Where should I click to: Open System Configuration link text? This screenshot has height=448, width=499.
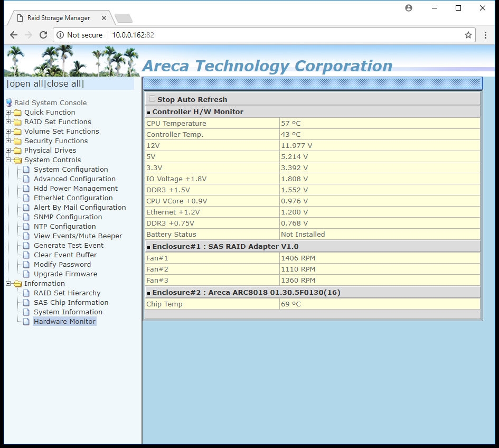tap(71, 170)
